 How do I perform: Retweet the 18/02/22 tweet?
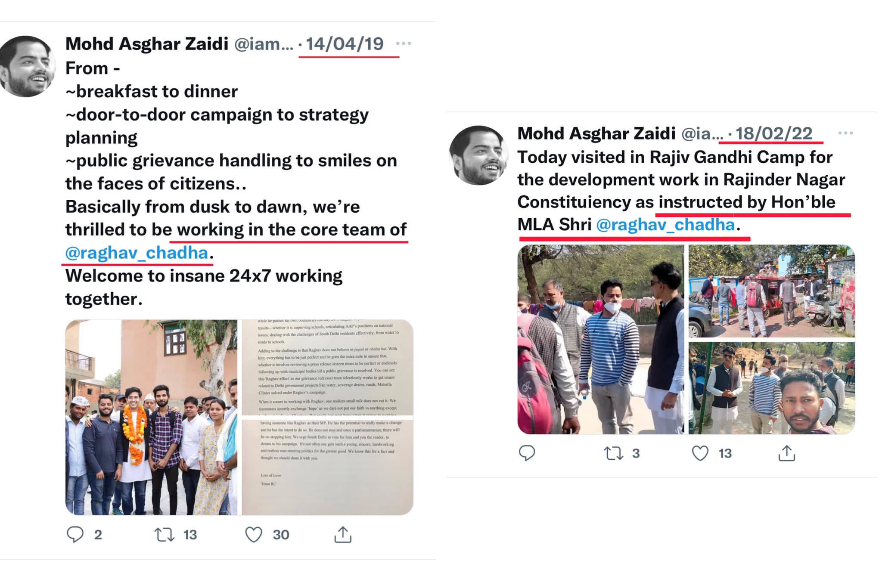coord(613,453)
